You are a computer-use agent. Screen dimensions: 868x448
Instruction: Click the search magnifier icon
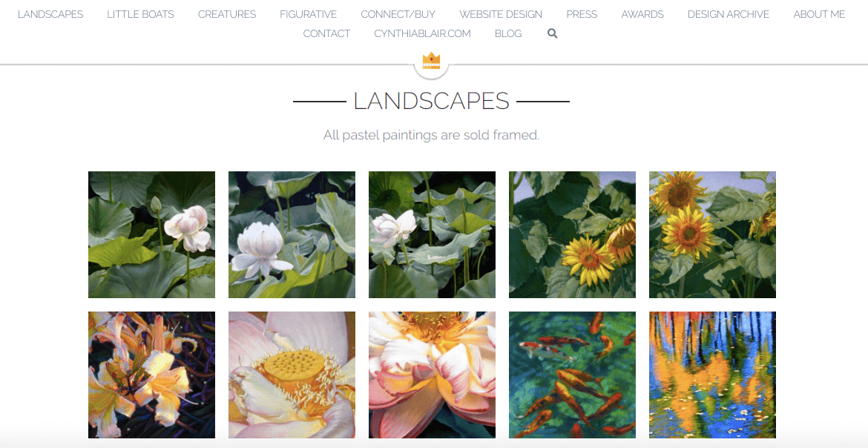[552, 33]
